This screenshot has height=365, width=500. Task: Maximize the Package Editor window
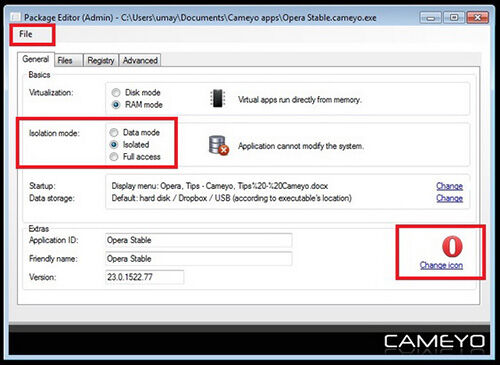[x=454, y=17]
